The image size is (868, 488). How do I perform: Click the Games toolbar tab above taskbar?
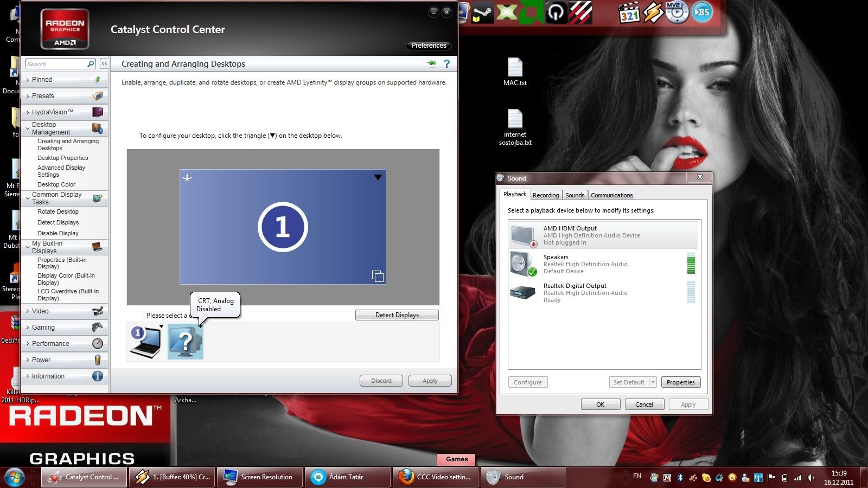tap(457, 459)
